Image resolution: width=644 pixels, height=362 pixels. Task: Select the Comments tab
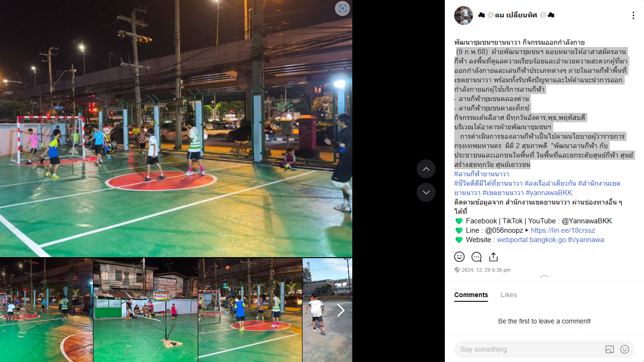pyautogui.click(x=471, y=295)
